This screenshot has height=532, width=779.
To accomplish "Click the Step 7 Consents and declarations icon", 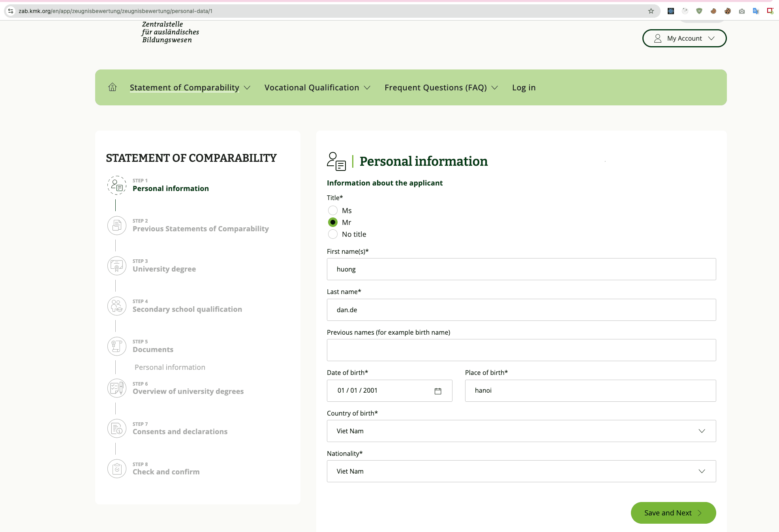I will tap(117, 429).
